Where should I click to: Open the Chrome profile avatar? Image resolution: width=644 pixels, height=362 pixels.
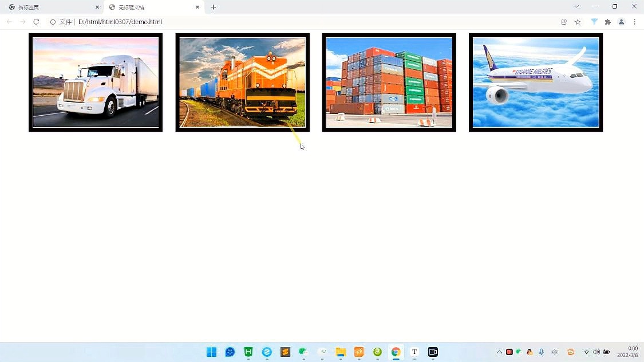pos(622,22)
